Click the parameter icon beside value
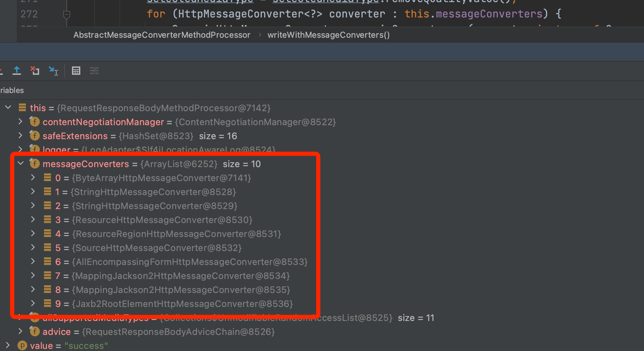Viewport: 644px width, 351px height. [22, 345]
